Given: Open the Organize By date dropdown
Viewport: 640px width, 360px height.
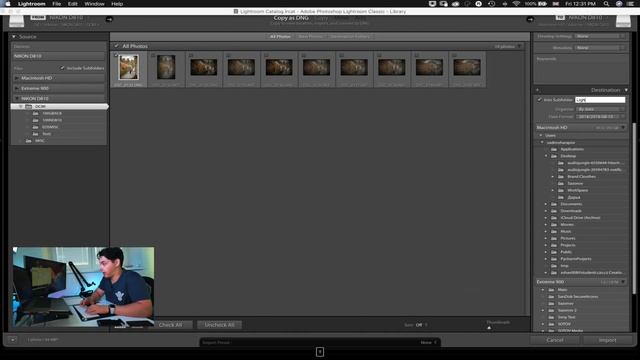Looking at the screenshot, I should pos(600,109).
